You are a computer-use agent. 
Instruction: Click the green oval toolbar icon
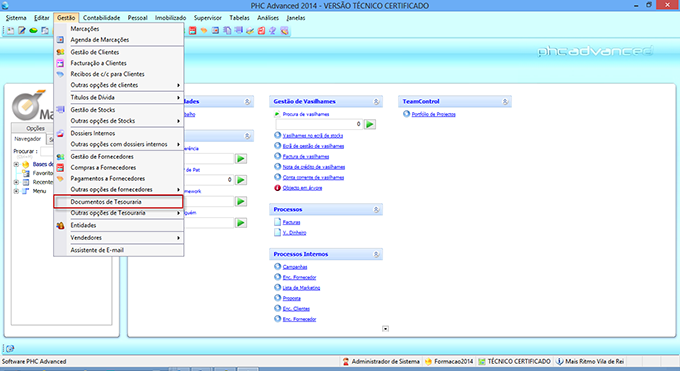[x=33, y=30]
